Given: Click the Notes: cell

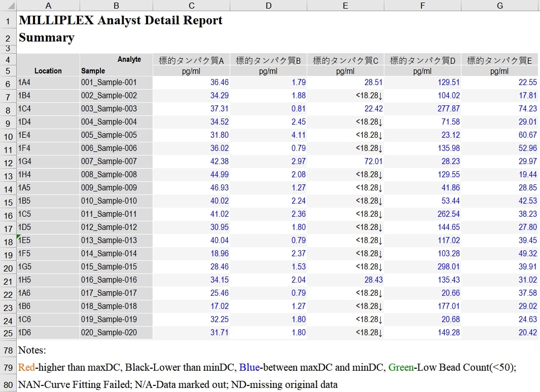Looking at the screenshot, I should tap(32, 350).
